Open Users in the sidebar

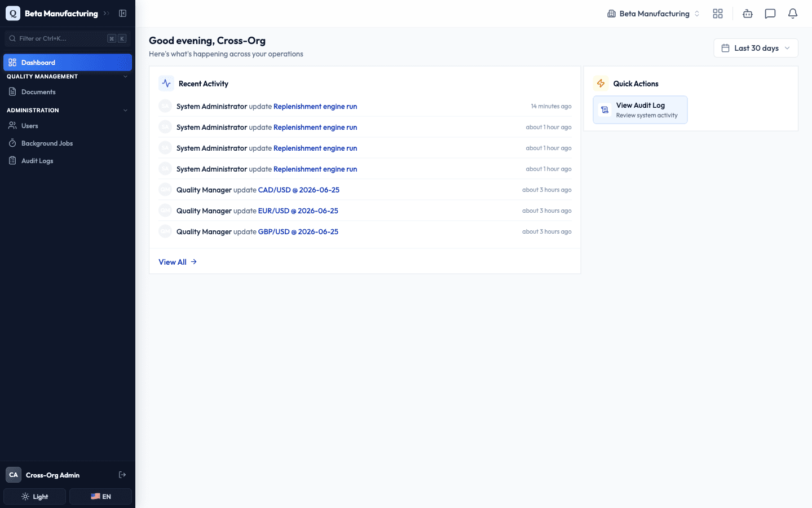tap(68, 126)
